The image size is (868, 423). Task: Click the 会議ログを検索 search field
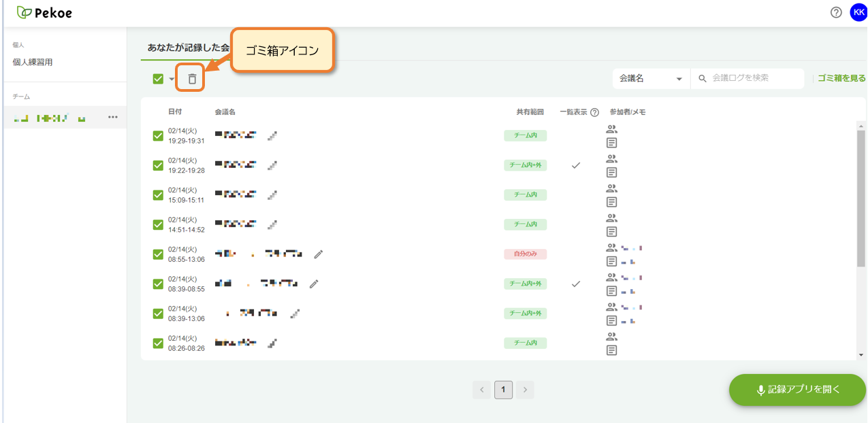coord(748,78)
